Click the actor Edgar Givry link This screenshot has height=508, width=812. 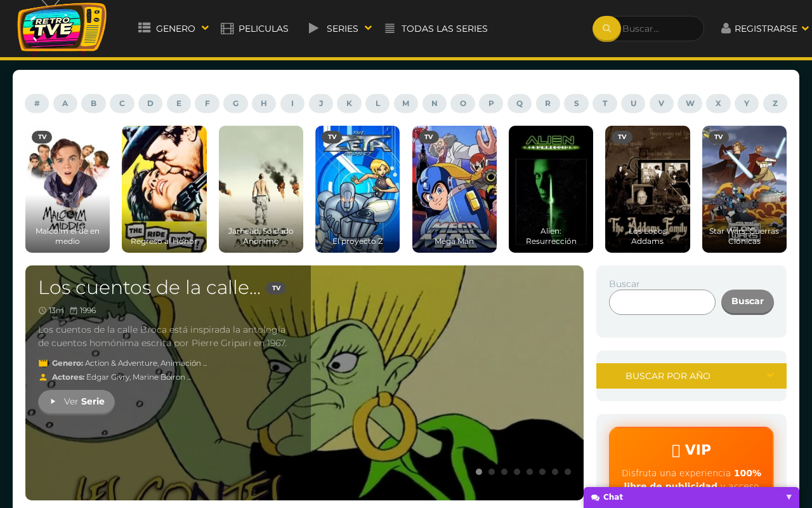[107, 377]
